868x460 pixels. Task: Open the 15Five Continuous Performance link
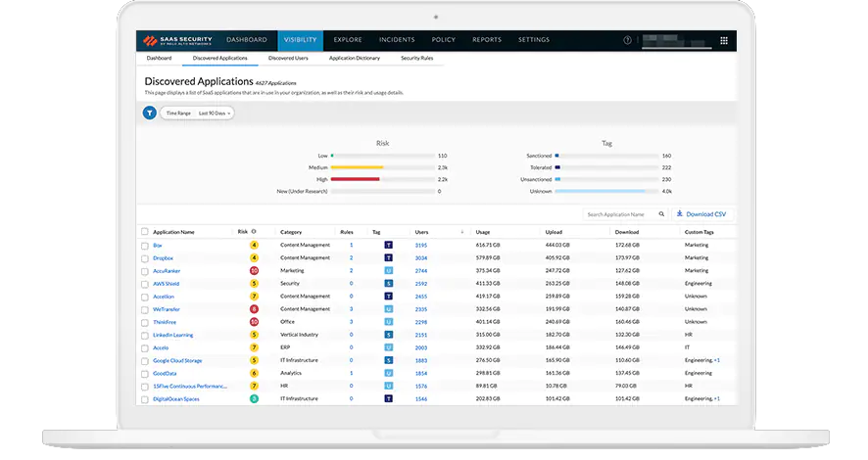(190, 386)
